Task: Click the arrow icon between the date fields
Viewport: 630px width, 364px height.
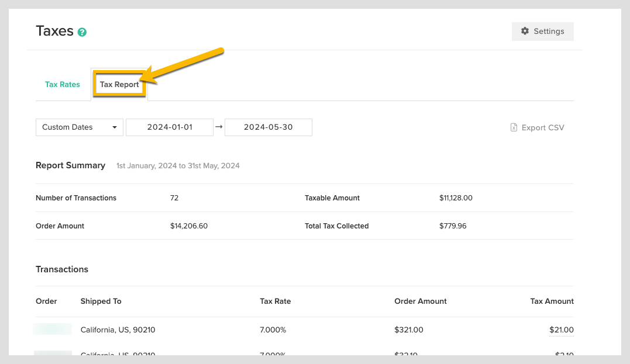Action: pos(218,127)
